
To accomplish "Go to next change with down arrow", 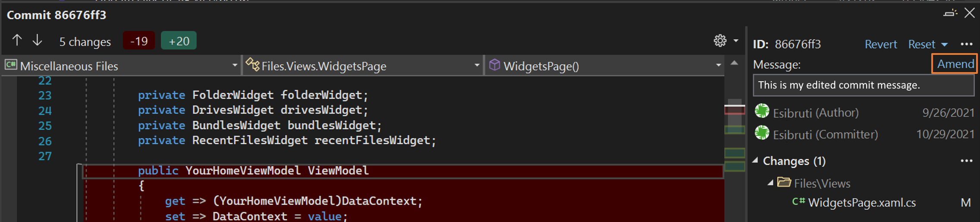I will [38, 41].
